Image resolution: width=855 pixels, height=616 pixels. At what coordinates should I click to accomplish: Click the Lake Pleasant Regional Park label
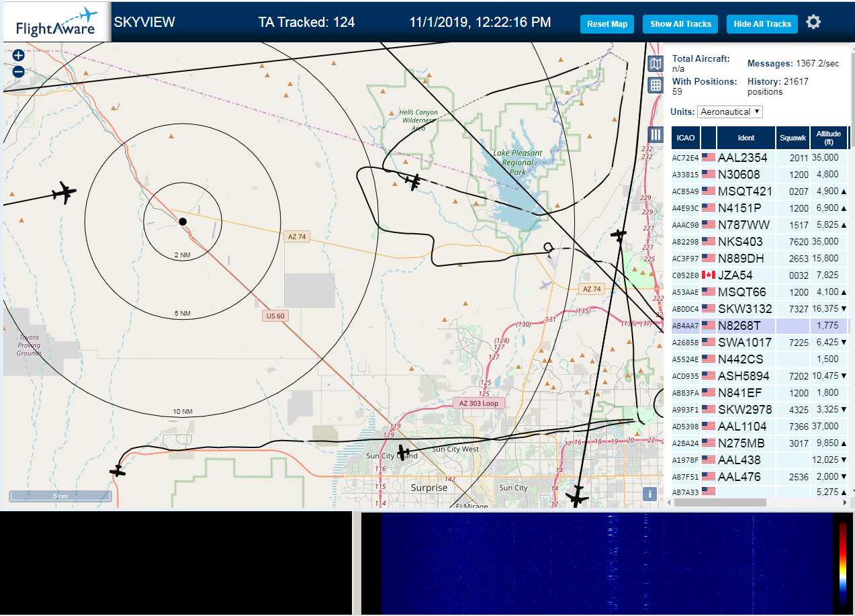(517, 163)
